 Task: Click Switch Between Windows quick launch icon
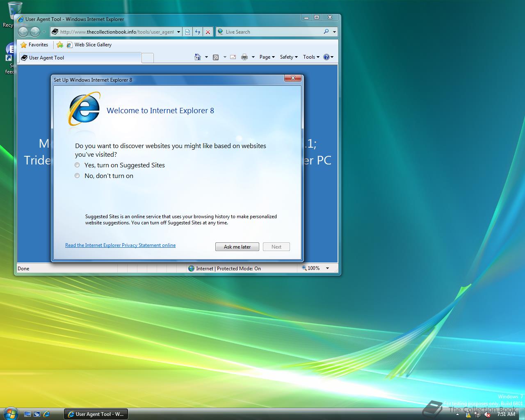[x=37, y=414]
